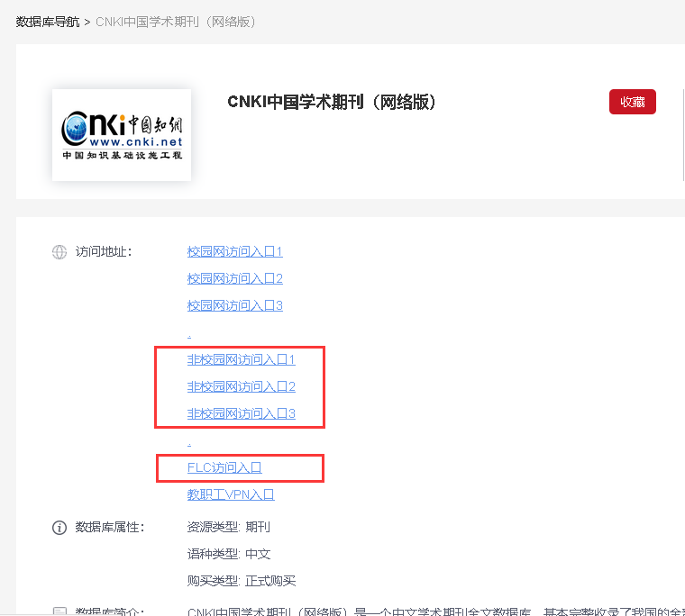Click the globe icon beside 访问地址
The image size is (685, 616).
(x=59, y=252)
